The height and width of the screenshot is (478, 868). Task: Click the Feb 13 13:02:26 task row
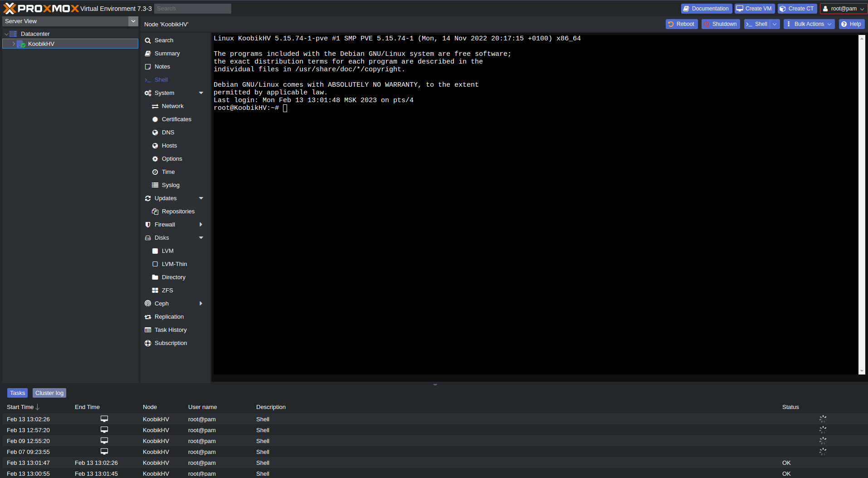(434, 419)
